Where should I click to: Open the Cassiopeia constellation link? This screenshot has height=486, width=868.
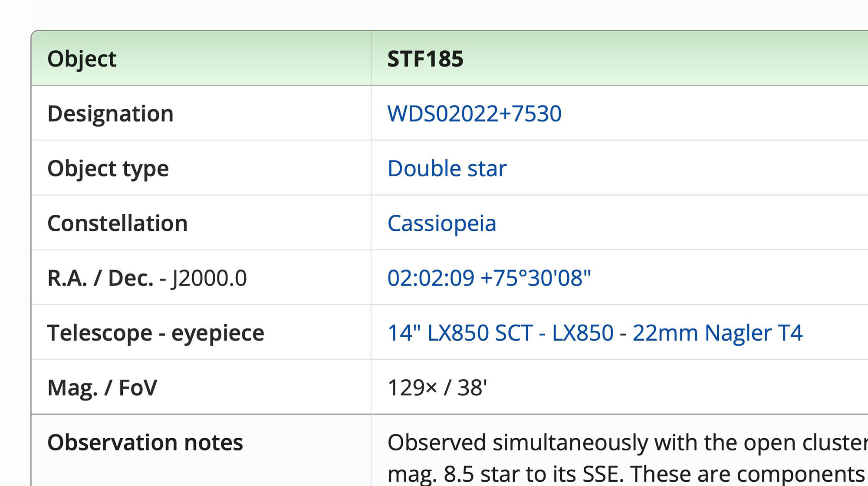[x=441, y=223]
